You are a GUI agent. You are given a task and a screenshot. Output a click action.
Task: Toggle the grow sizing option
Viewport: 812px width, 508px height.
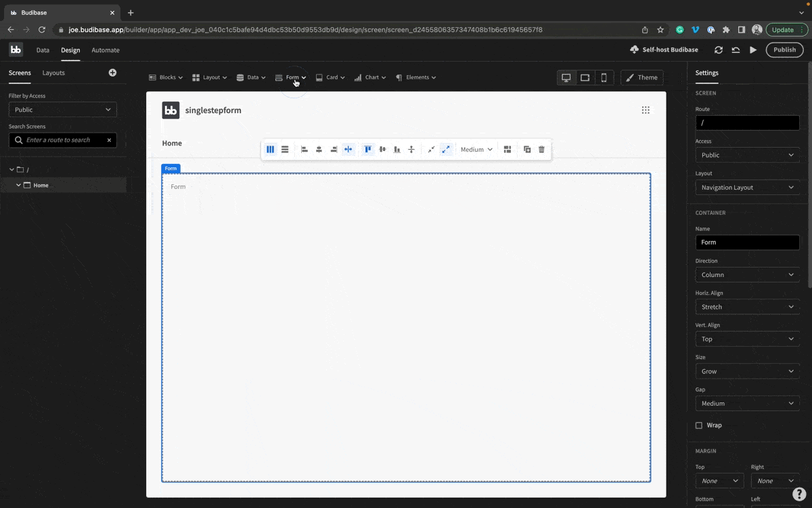[x=445, y=149]
